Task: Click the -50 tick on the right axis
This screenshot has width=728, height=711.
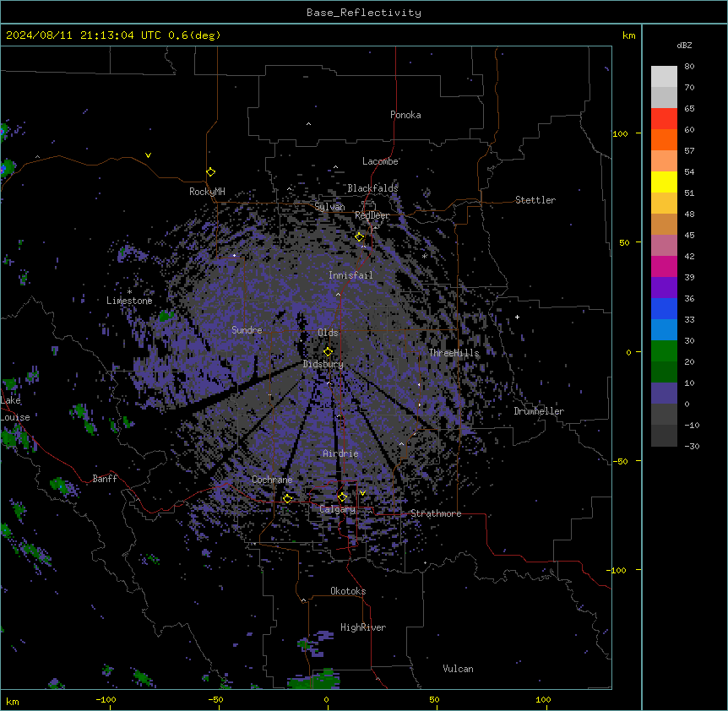Action: tap(620, 461)
